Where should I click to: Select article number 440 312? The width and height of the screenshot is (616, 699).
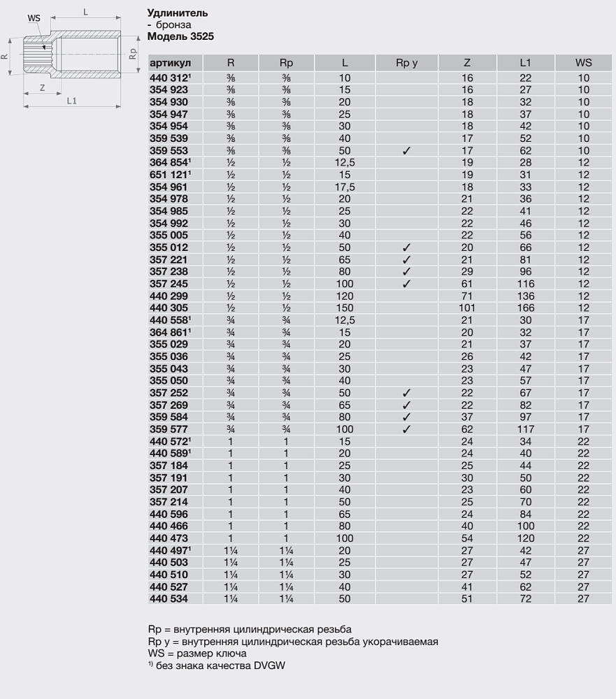click(x=170, y=78)
